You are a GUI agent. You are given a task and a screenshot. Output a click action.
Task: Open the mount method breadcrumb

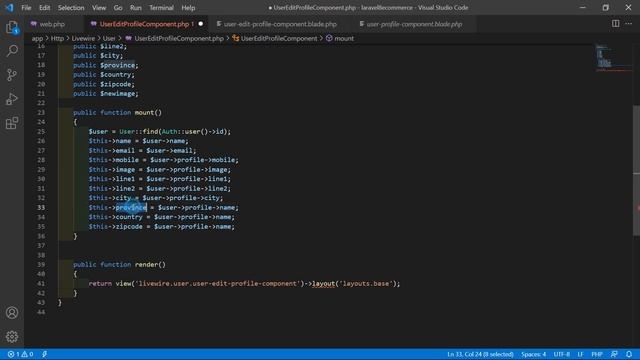[340, 38]
